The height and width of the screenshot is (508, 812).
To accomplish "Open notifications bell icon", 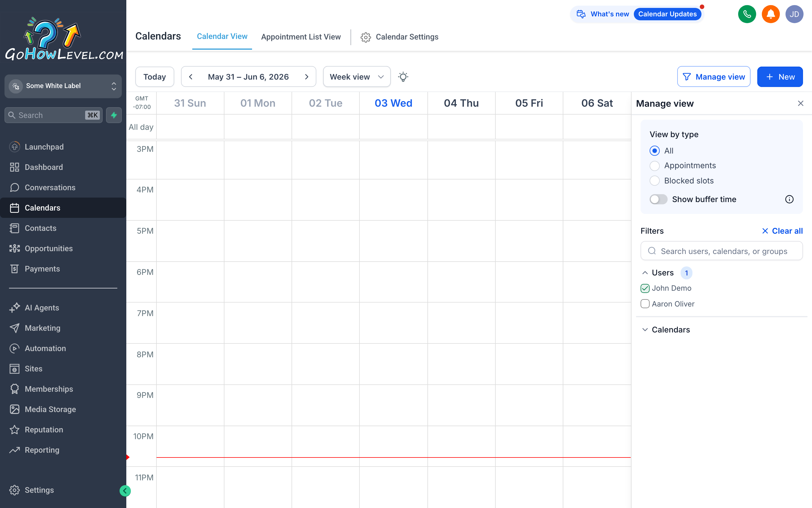I will tap(770, 14).
